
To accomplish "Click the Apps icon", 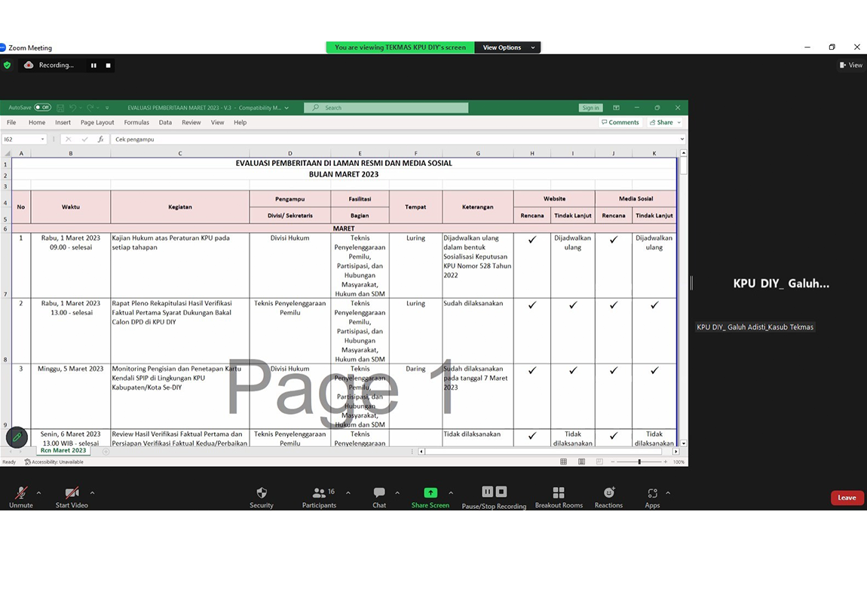I will click(652, 493).
